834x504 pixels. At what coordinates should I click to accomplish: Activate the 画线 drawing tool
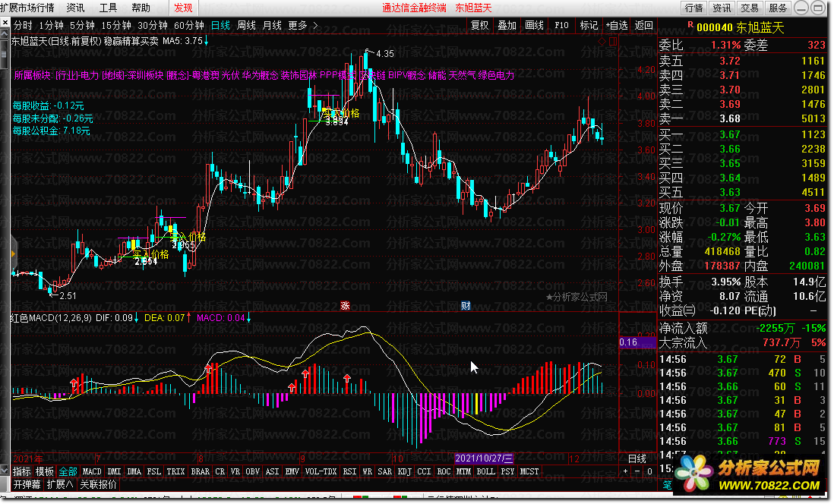534,25
